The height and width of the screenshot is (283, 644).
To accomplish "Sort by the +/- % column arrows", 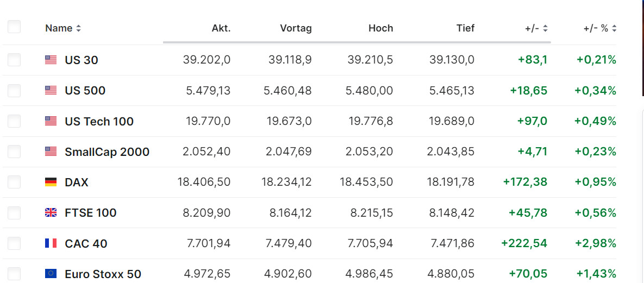I will coord(614,28).
